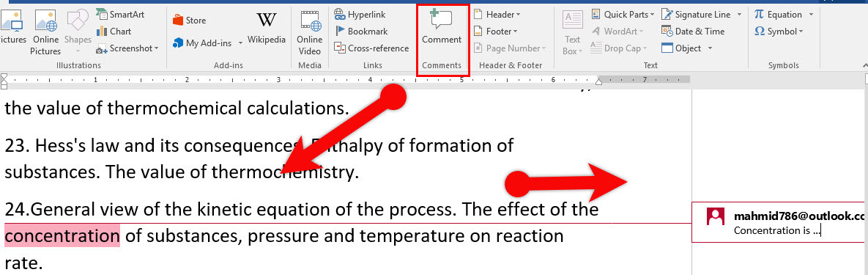
Task: Open the Equation dropdown arrow
Action: point(811,15)
